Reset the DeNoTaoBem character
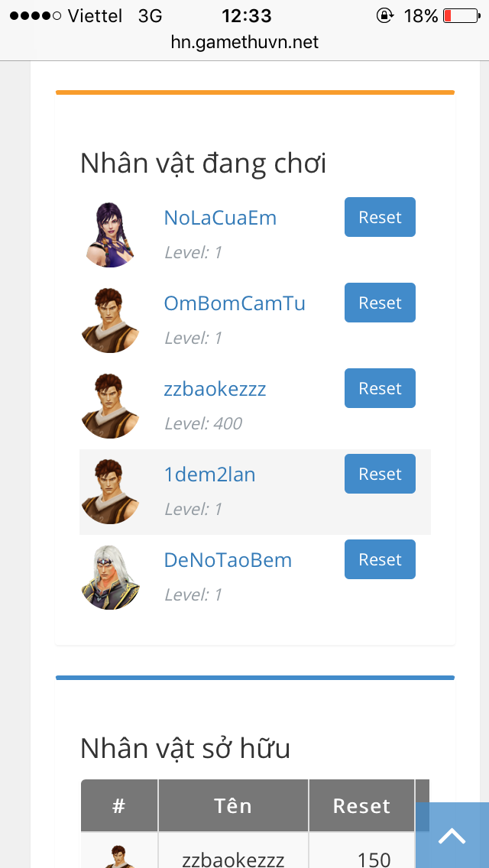 380,559
